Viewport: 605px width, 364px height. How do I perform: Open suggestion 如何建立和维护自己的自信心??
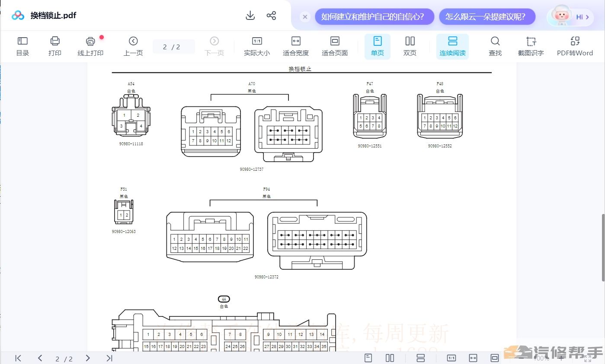pos(375,17)
